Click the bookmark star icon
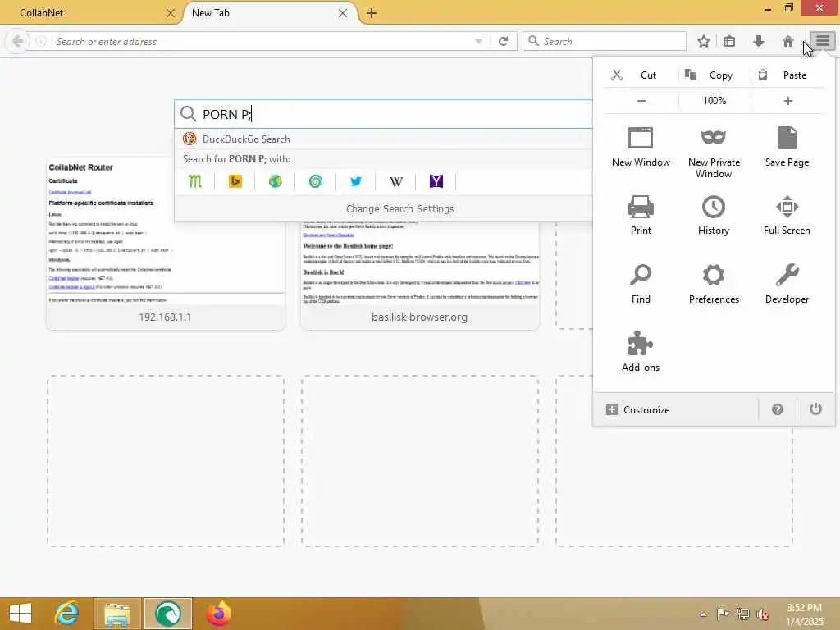 [703, 41]
